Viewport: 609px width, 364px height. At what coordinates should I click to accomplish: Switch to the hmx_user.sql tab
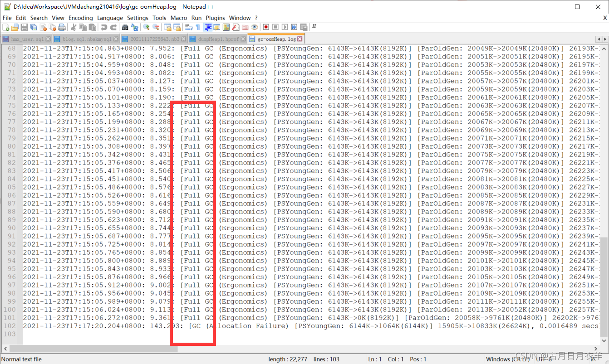tap(26, 39)
